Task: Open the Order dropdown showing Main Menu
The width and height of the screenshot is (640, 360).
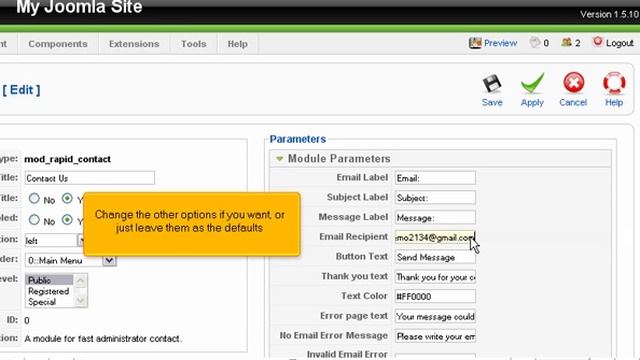Action: (71, 260)
